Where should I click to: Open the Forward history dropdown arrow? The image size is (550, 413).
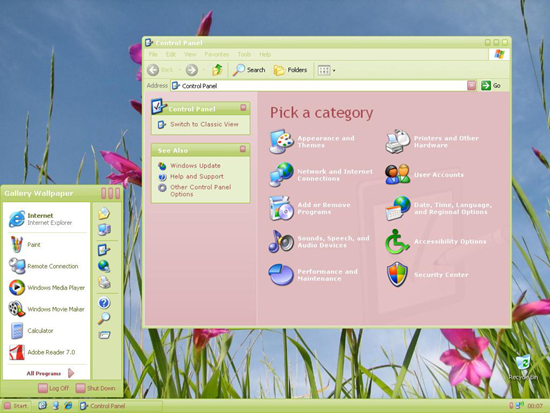point(203,70)
